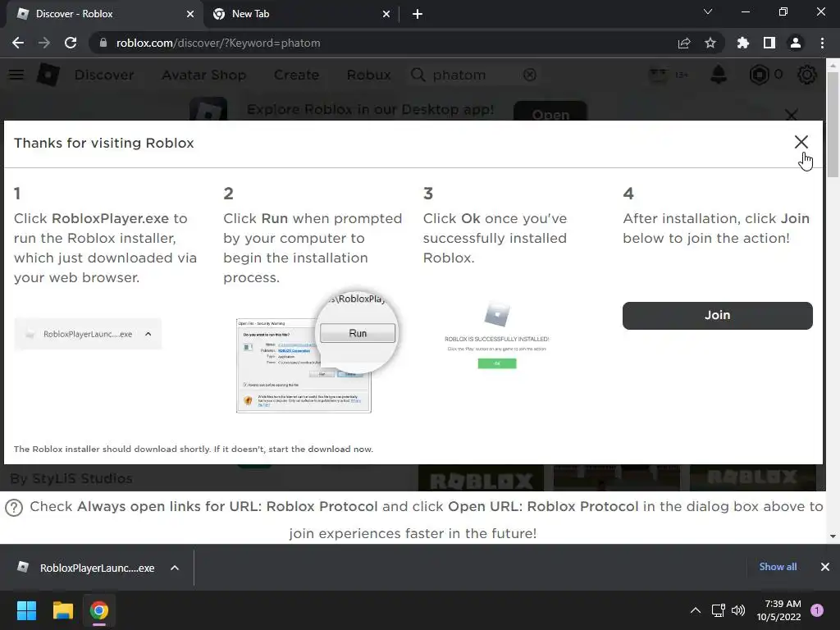
Task: Toggle Chrome side panel
Action: coord(769,43)
